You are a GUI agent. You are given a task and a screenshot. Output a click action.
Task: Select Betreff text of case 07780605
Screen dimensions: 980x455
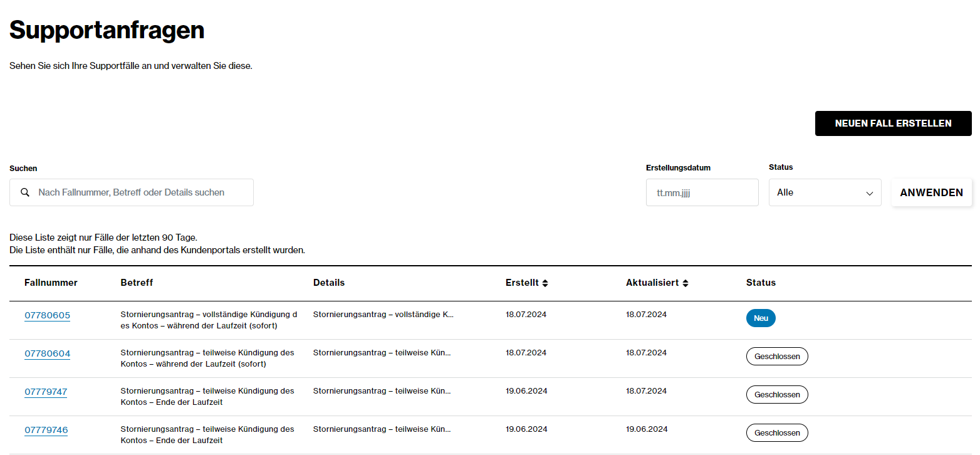209,320
